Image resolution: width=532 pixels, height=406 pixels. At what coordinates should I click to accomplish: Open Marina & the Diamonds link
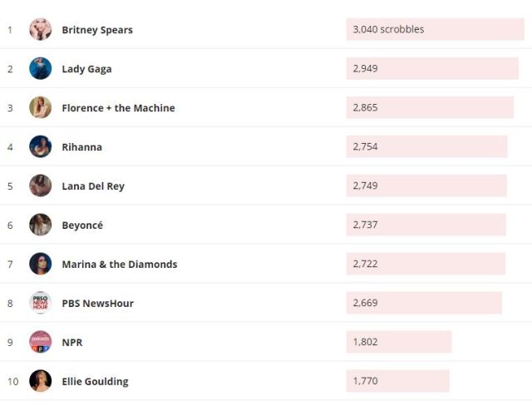tap(119, 265)
